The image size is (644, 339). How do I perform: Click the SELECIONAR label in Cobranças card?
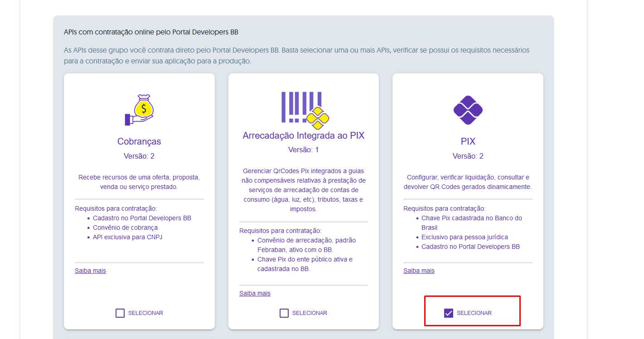145,313
